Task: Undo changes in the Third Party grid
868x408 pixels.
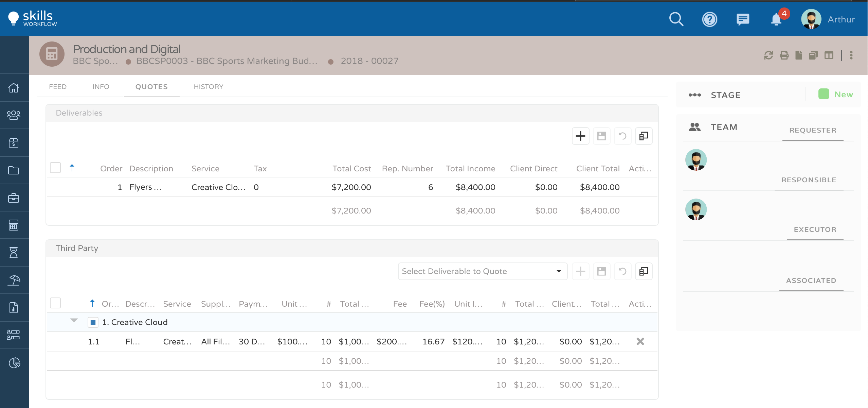Action: (x=622, y=271)
